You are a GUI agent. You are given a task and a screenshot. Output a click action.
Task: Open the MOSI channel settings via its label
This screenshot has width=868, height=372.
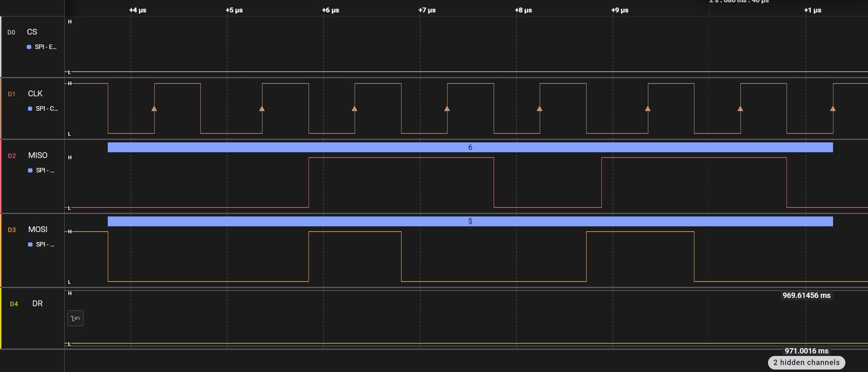[x=37, y=229]
